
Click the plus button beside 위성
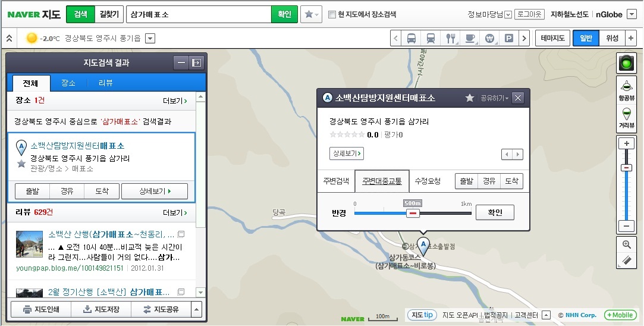[x=631, y=38]
